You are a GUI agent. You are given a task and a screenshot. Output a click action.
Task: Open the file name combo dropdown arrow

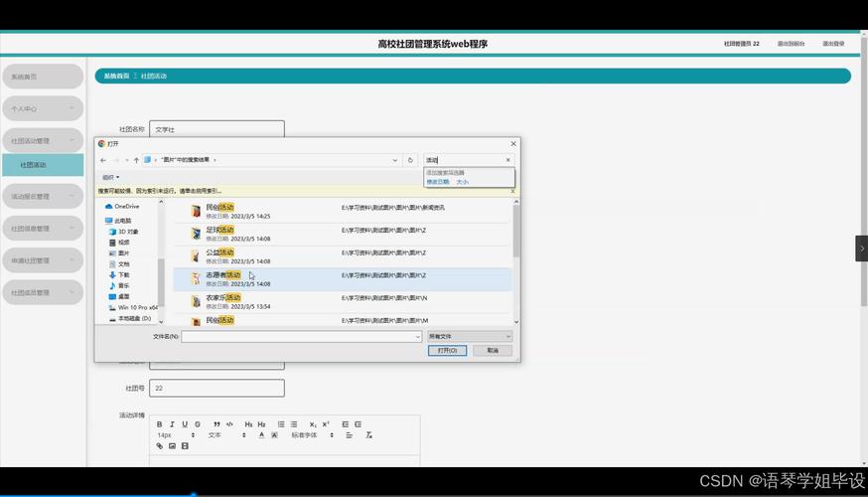point(418,336)
